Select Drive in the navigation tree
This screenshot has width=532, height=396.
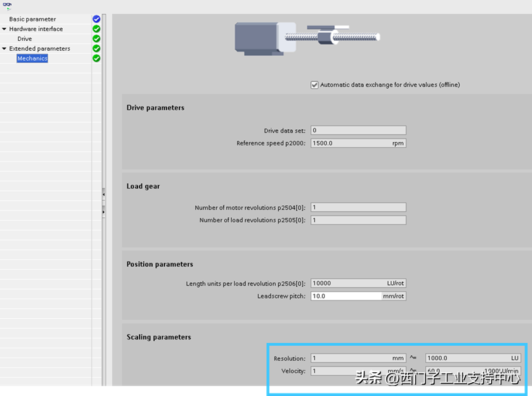click(x=24, y=39)
